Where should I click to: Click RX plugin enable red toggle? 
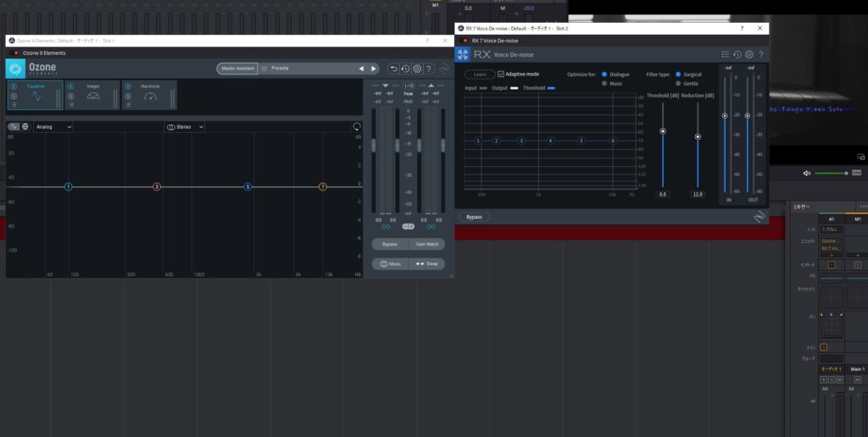pyautogui.click(x=465, y=41)
